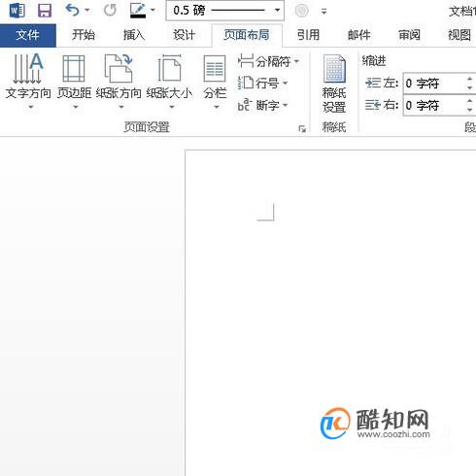476x476 pixels.
Task: Click the Word application icon
Action: click(x=17, y=11)
